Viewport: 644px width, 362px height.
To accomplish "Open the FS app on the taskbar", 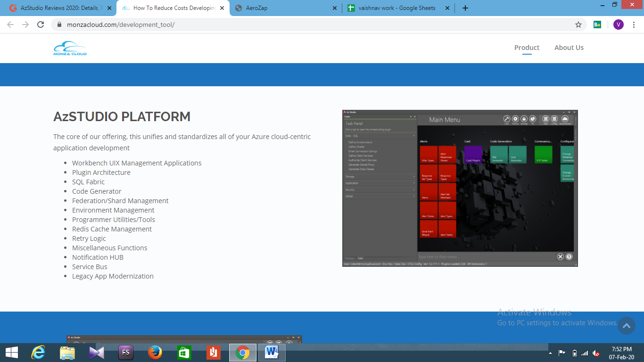I will [126, 352].
